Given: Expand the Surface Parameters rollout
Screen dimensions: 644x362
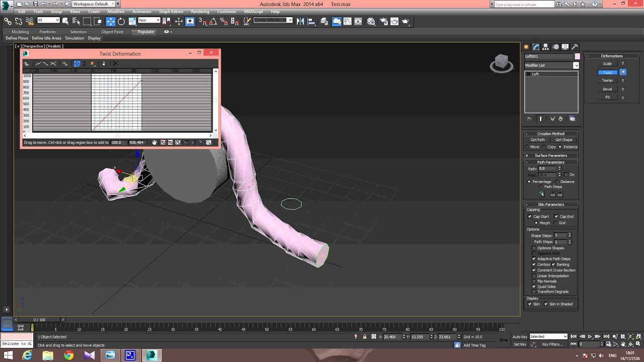Looking at the screenshot, I should coord(551,155).
